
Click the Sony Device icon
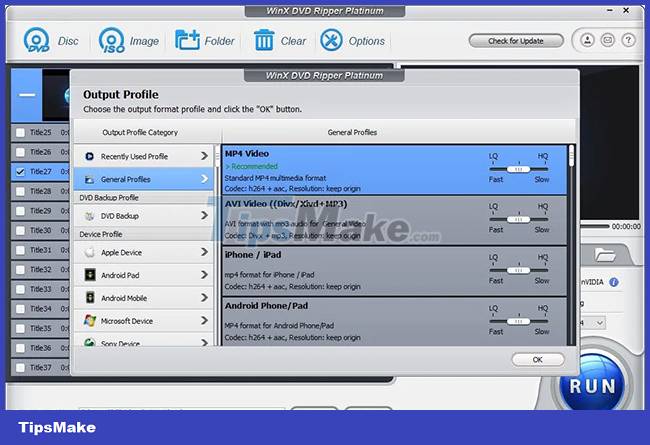point(90,343)
